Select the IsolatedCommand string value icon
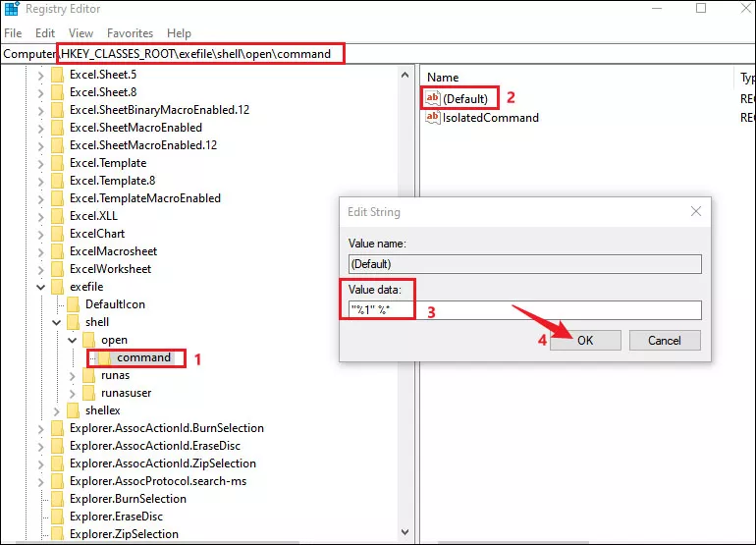 tap(432, 117)
